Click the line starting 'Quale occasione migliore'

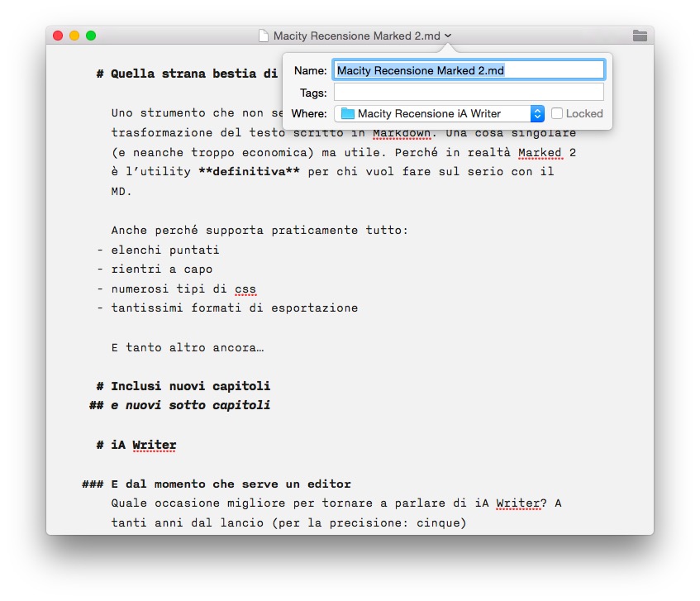coord(336,503)
